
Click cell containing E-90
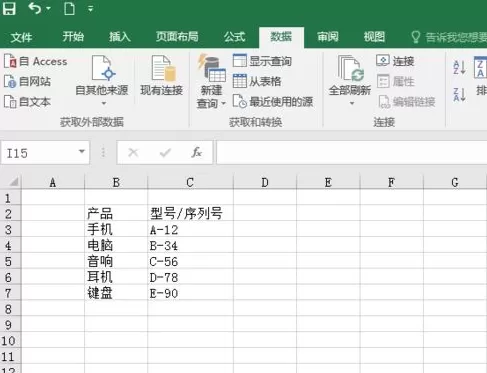click(190, 293)
